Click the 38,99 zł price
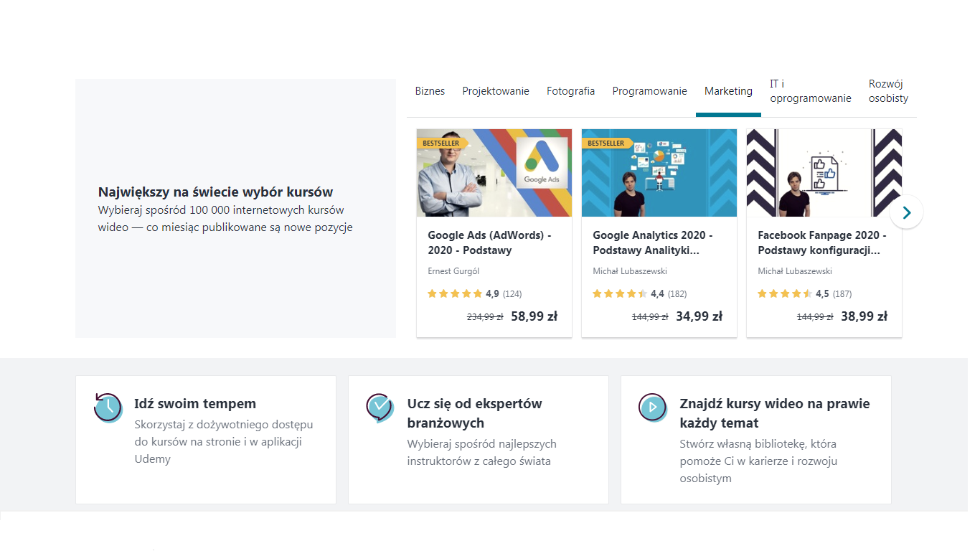Viewport: 980px width, 551px height. (864, 316)
